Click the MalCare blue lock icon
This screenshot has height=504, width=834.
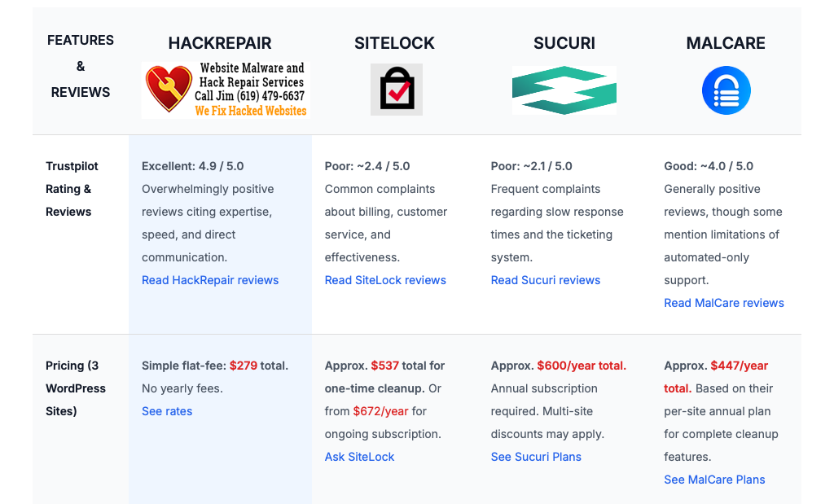tap(726, 90)
